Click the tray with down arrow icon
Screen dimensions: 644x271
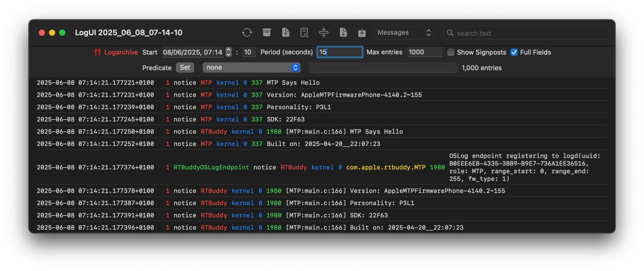click(x=362, y=33)
